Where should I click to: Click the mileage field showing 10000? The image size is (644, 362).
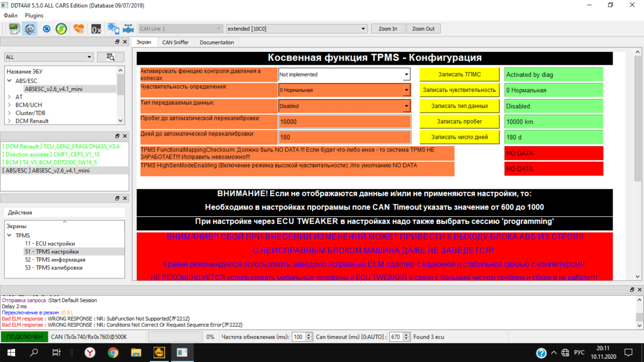[344, 122]
